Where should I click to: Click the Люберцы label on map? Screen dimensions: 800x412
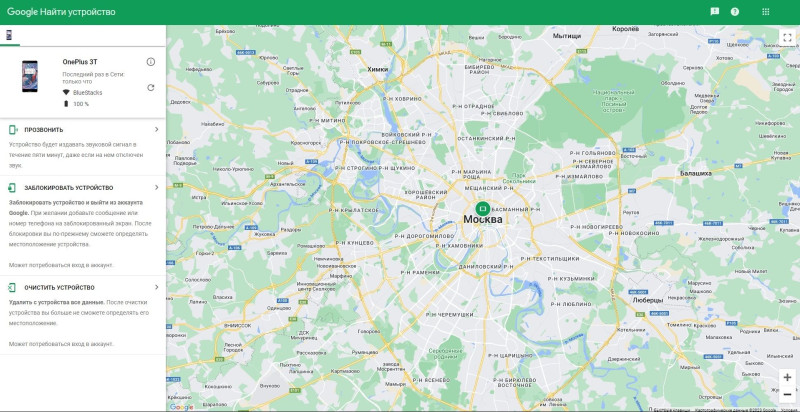[x=647, y=300]
